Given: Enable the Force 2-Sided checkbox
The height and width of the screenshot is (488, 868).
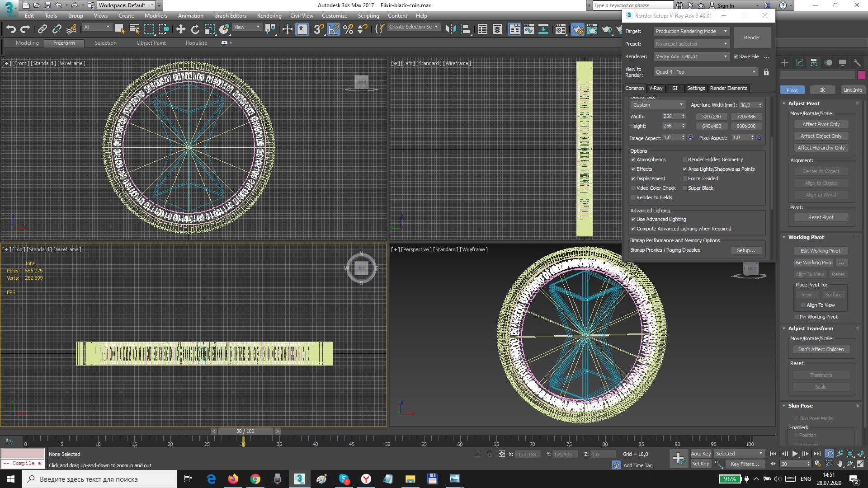Looking at the screenshot, I should pyautogui.click(x=684, y=178).
